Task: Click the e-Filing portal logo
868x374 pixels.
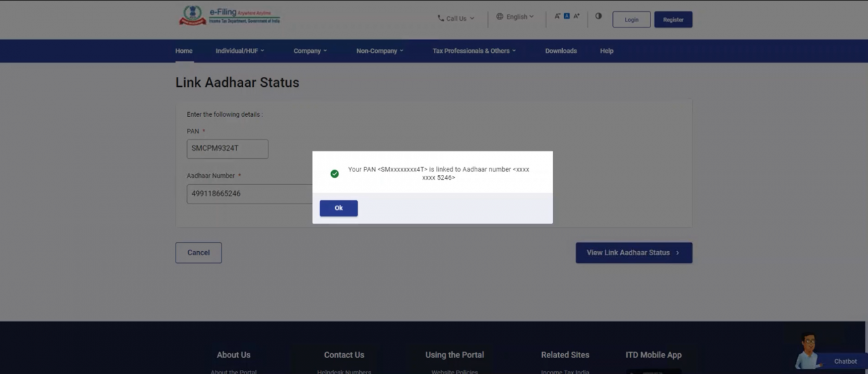Action: [x=230, y=16]
